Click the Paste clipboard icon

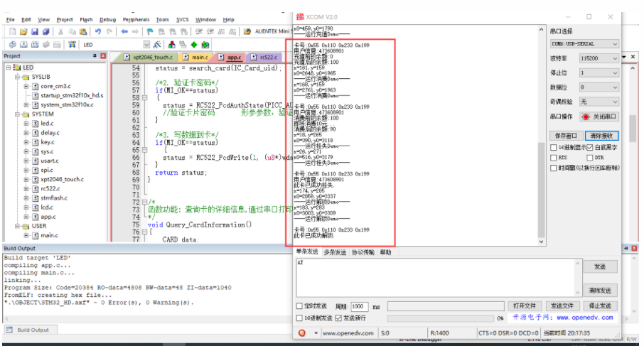[83, 31]
